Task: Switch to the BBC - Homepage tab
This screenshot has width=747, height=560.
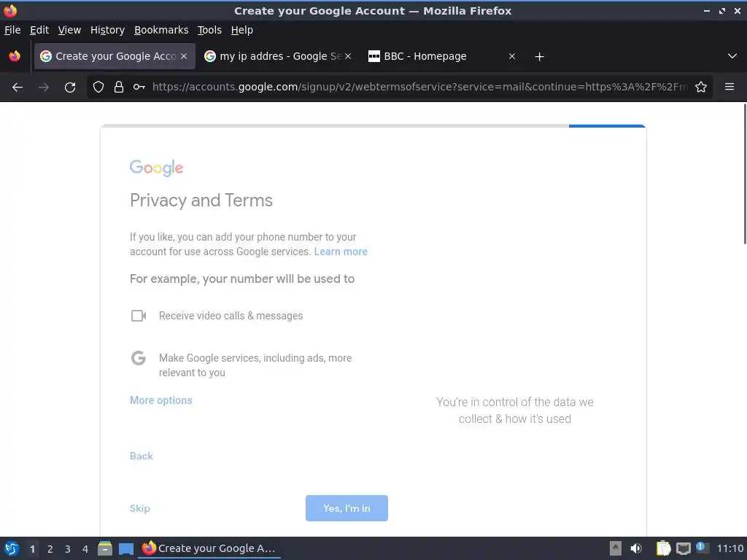Action: pyautogui.click(x=441, y=56)
